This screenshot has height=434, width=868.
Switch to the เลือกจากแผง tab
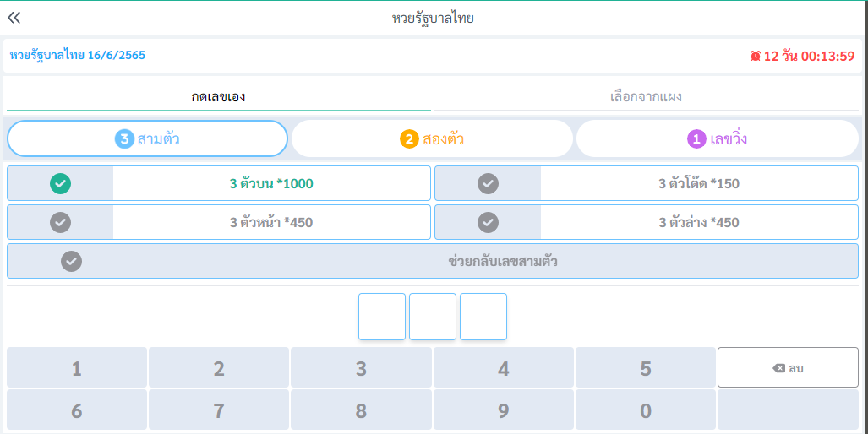[646, 96]
